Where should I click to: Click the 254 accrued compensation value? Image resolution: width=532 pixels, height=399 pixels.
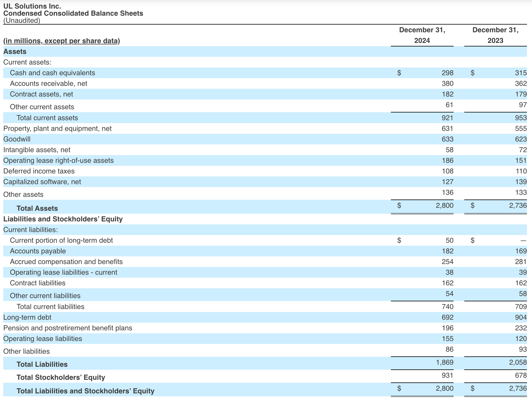point(447,262)
